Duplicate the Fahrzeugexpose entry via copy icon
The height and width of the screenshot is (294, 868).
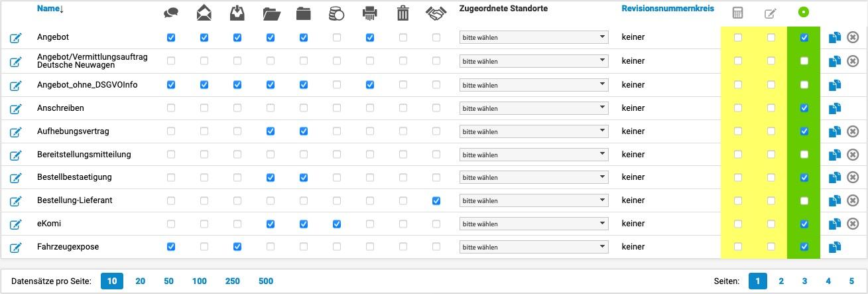(835, 247)
